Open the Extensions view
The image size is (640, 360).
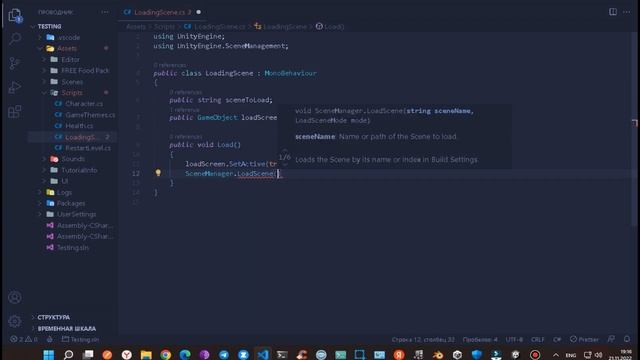(15, 111)
